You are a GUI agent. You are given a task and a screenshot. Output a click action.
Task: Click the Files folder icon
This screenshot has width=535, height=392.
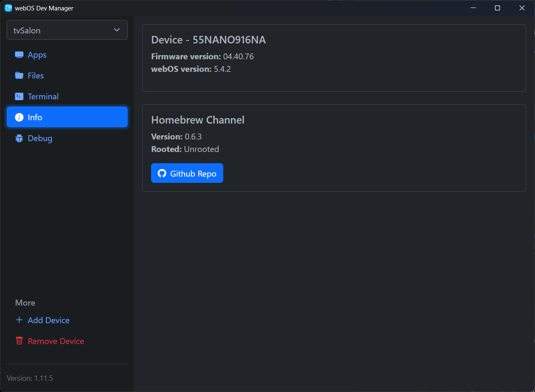(19, 75)
